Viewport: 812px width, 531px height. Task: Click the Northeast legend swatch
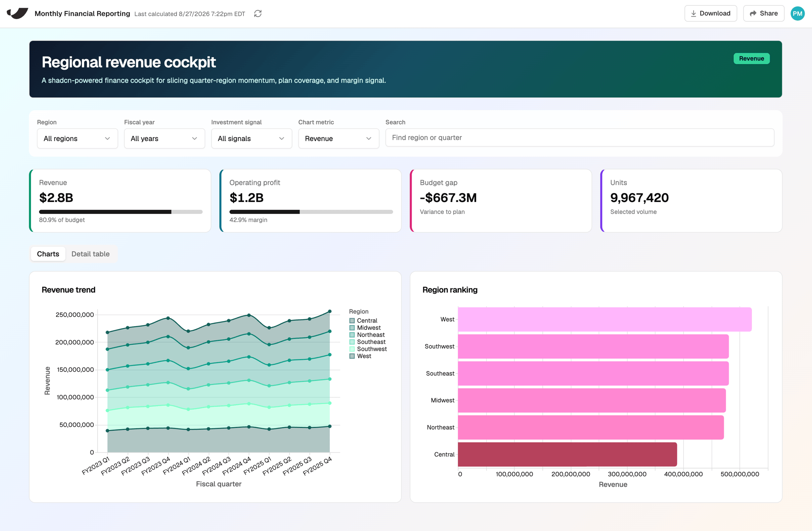[352, 335]
